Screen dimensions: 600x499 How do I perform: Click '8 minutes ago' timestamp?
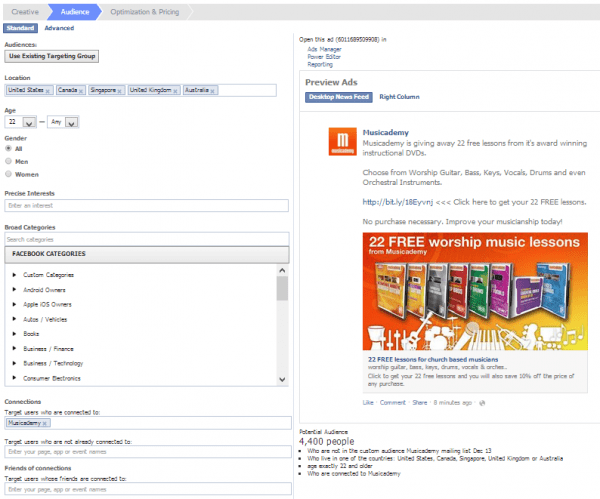pos(452,403)
